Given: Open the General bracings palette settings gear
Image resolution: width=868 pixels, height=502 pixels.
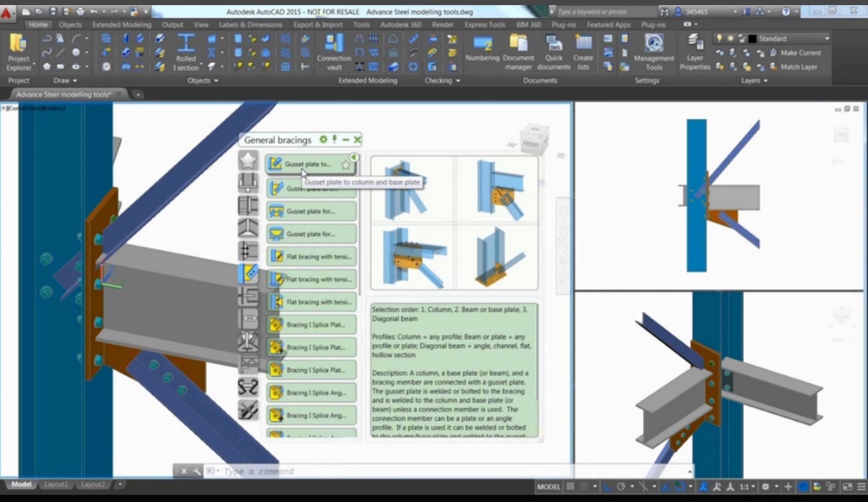Looking at the screenshot, I should [x=323, y=139].
